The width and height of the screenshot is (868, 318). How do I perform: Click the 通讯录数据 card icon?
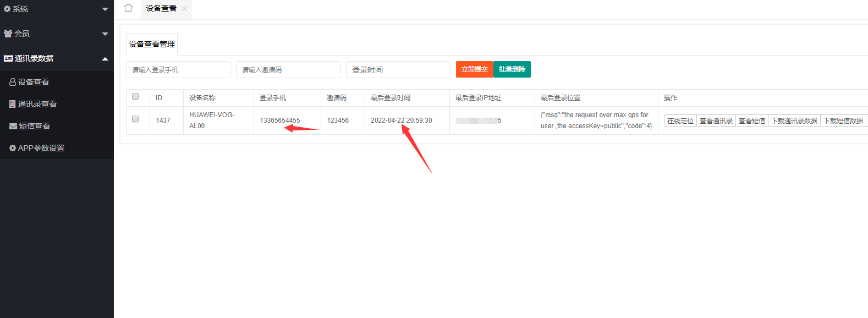[8, 58]
